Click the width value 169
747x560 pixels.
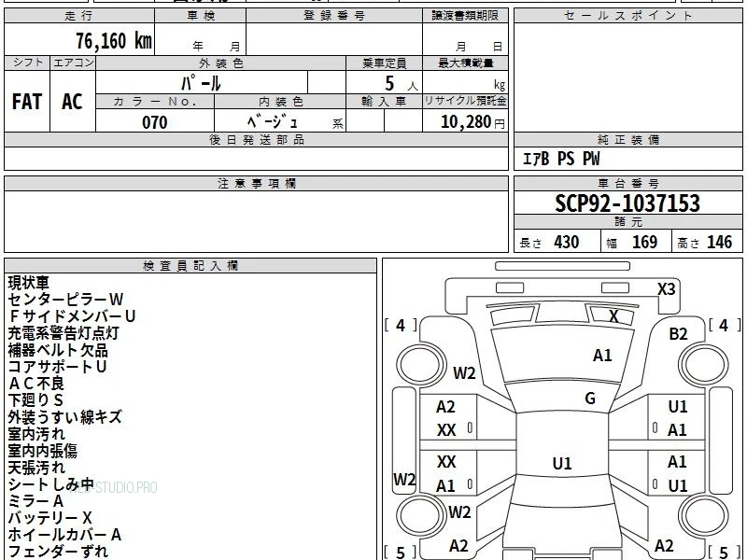pyautogui.click(x=644, y=242)
